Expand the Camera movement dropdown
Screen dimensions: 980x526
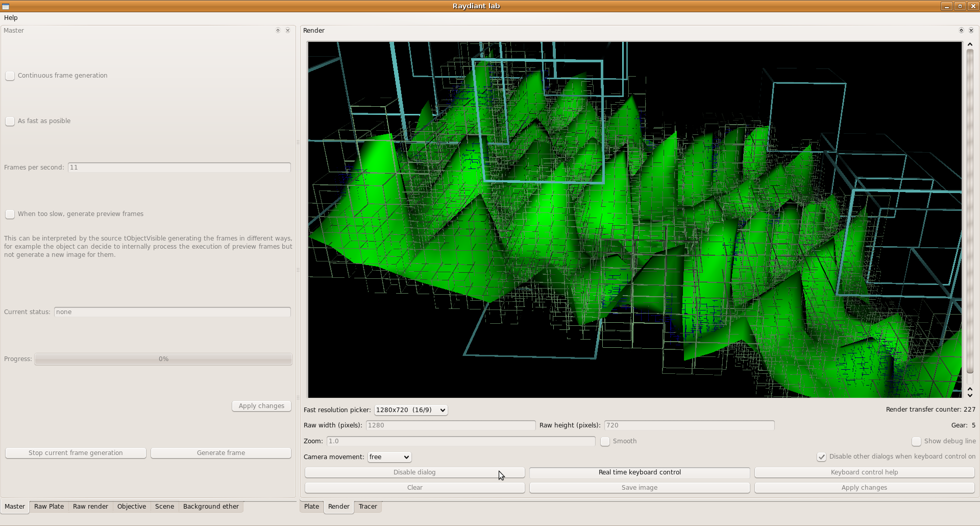pyautogui.click(x=389, y=457)
